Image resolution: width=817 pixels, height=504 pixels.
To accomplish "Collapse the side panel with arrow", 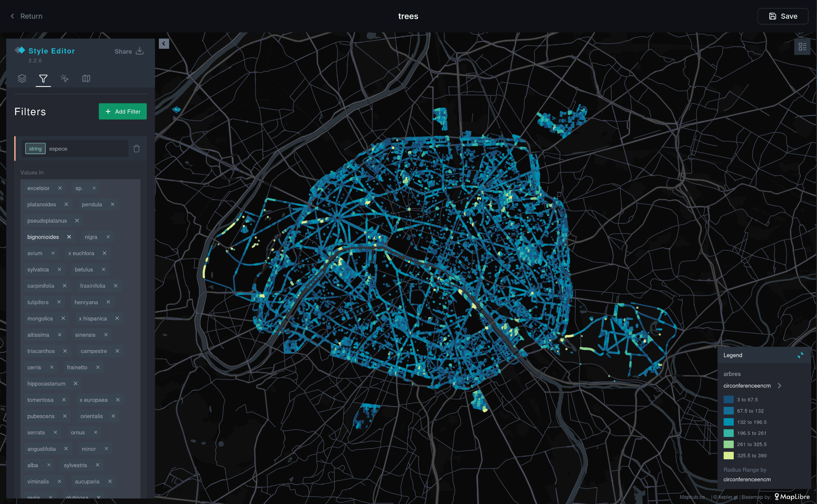I will (164, 44).
